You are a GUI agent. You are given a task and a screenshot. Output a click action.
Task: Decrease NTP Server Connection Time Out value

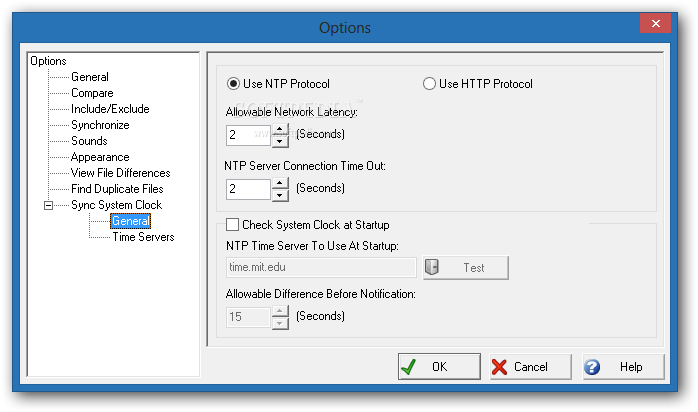[x=280, y=195]
